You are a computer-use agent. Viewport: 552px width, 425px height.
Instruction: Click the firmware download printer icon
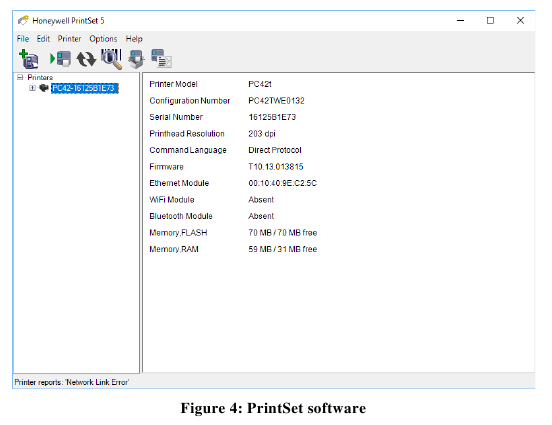[137, 59]
